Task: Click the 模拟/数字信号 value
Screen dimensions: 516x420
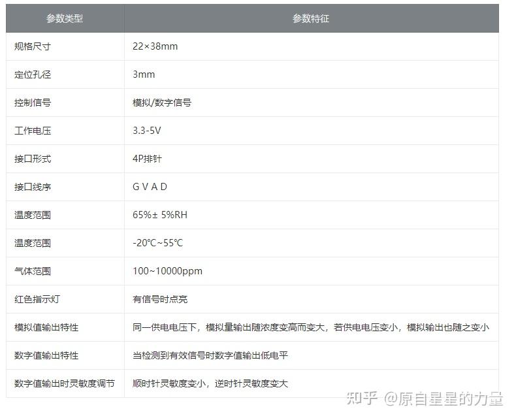Action: click(x=162, y=103)
